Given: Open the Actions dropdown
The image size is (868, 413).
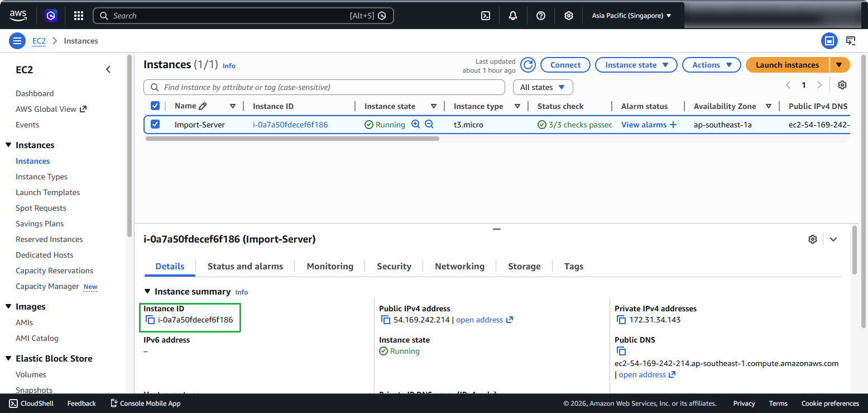Looking at the screenshot, I should click(x=712, y=65).
